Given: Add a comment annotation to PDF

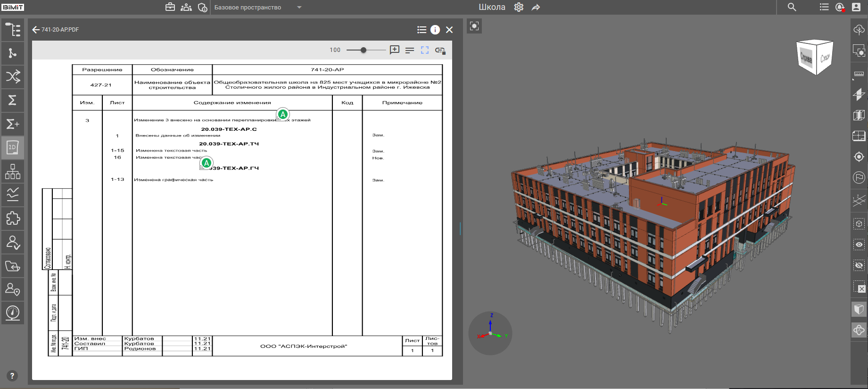Looking at the screenshot, I should pyautogui.click(x=395, y=50).
